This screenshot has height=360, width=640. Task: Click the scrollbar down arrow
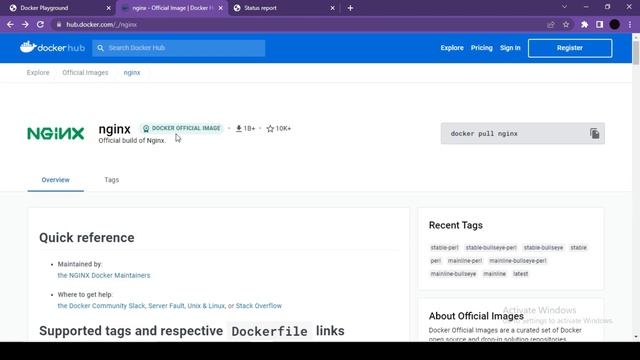636,337
